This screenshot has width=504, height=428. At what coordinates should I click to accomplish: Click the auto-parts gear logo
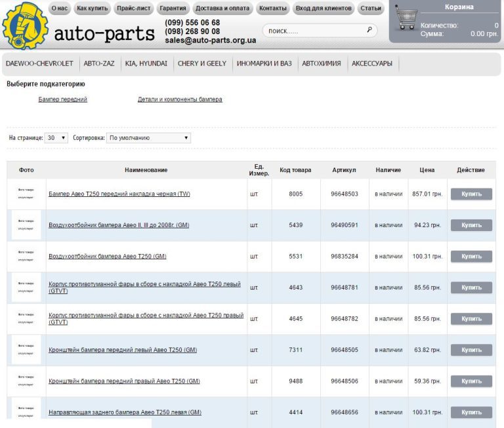pos(25,26)
